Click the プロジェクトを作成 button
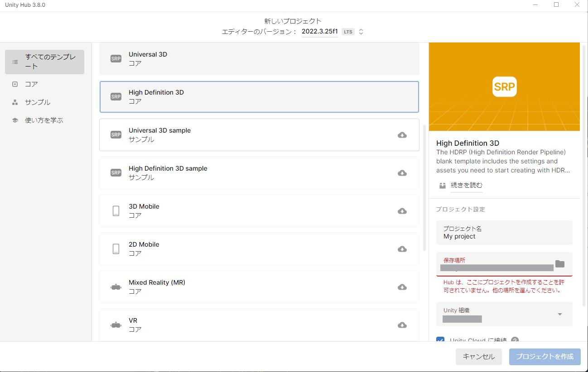Image resolution: width=588 pixels, height=372 pixels. pos(545,357)
